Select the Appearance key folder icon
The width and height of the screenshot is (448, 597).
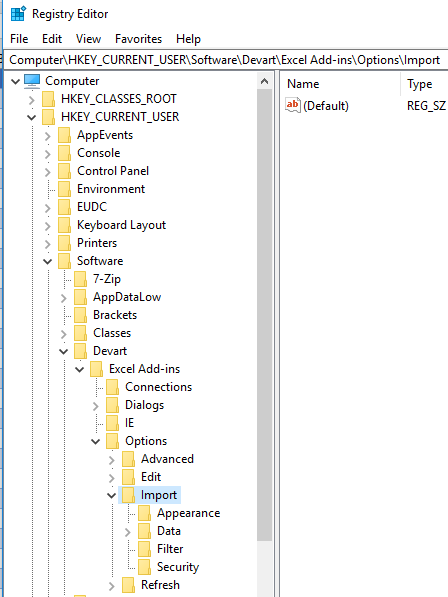click(144, 513)
